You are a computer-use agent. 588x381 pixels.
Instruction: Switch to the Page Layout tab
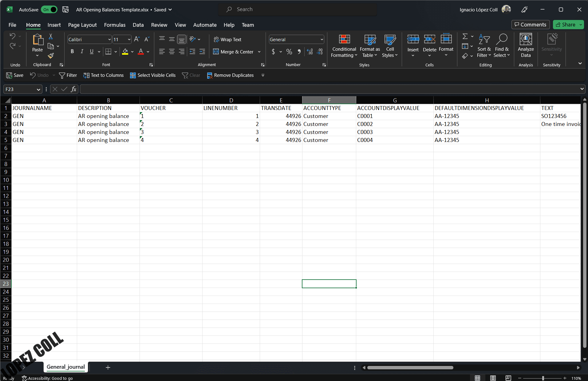click(x=82, y=25)
